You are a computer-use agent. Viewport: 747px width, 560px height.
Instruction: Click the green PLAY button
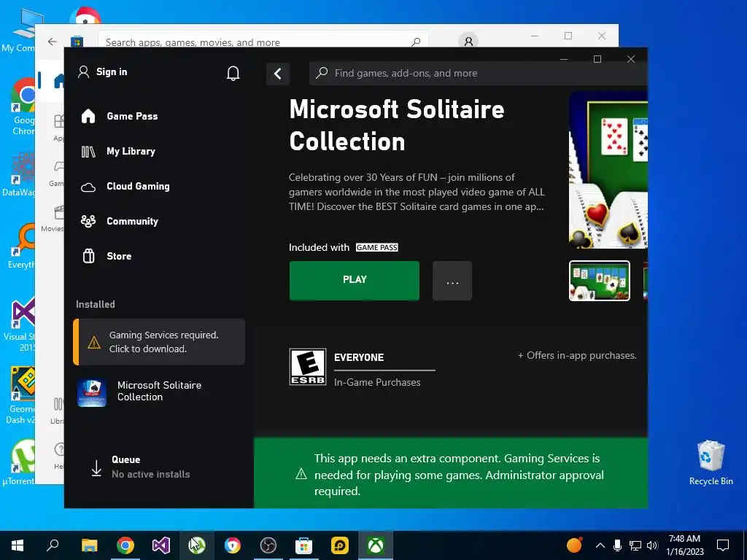tap(355, 281)
